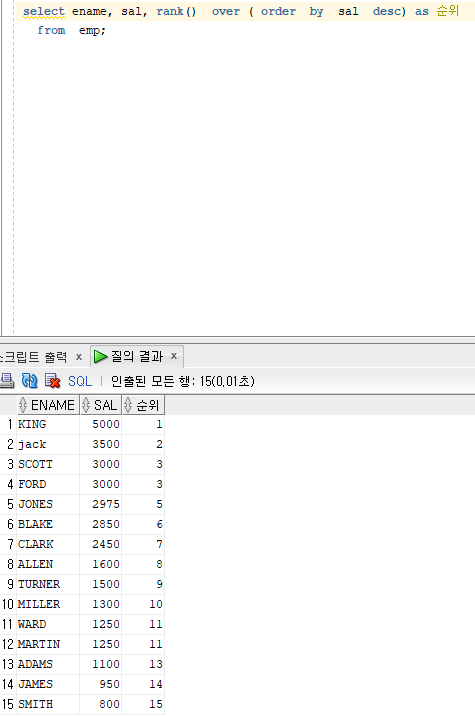Image resolution: width=475 pixels, height=716 pixels.
Task: Click rank 10 cell in MILLER row
Action: (x=143, y=605)
